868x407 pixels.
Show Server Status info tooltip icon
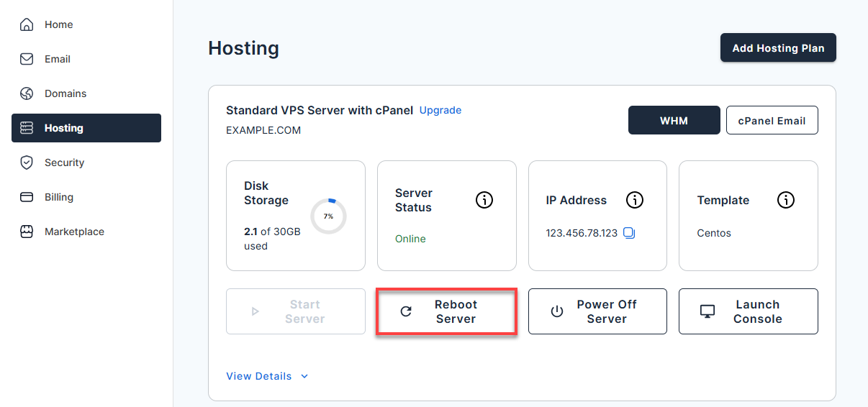tap(484, 200)
